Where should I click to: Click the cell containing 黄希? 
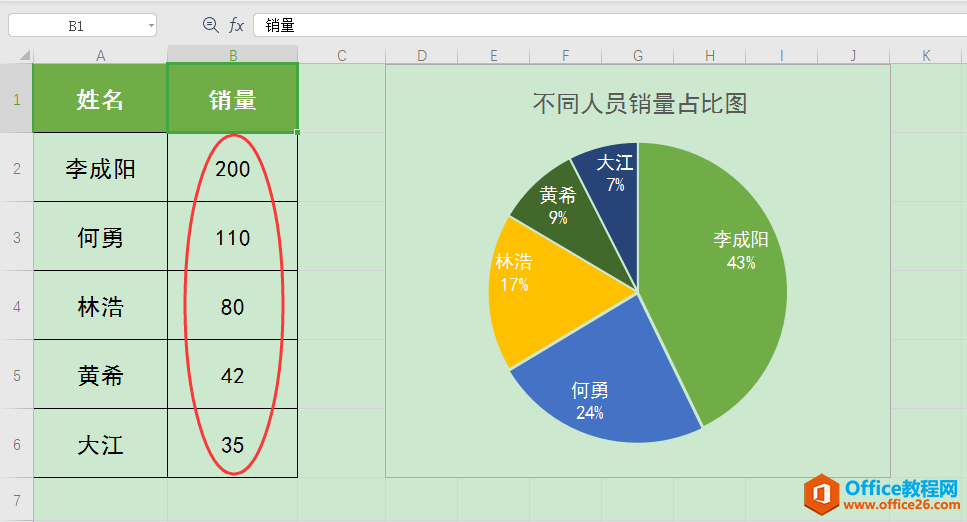click(100, 375)
